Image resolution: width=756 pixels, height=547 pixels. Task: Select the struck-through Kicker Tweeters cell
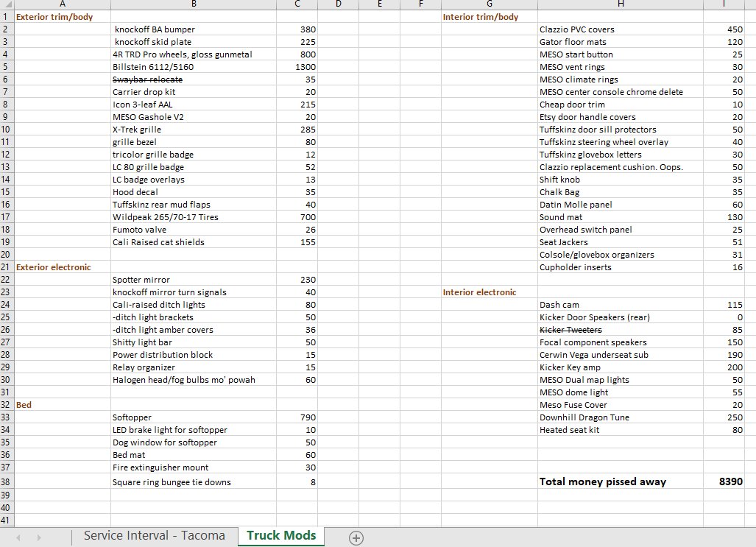click(621, 330)
